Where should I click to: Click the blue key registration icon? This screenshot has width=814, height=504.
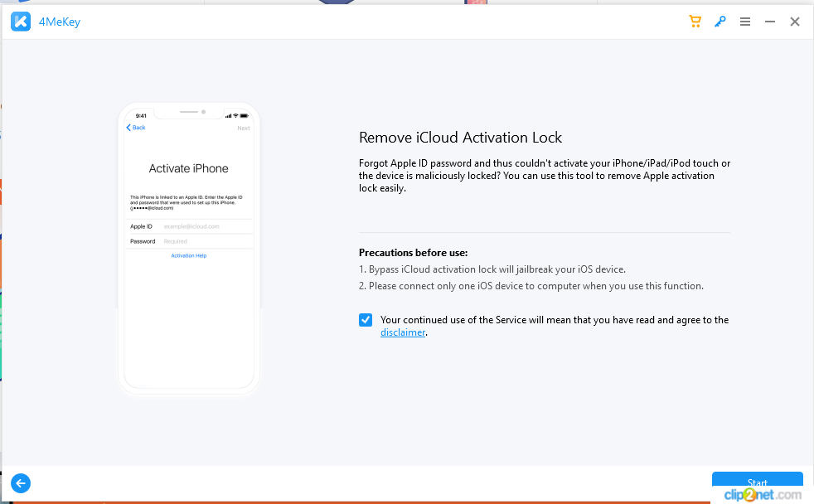(720, 22)
